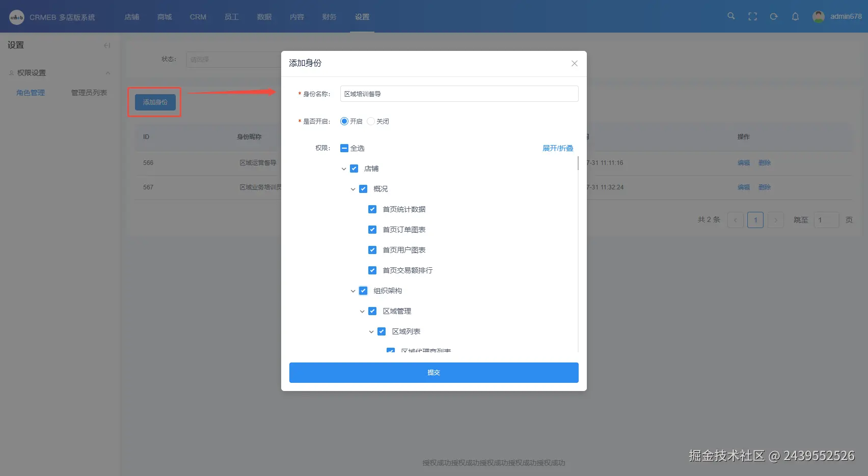Image resolution: width=868 pixels, height=476 pixels.
Task: Open the 员工 top menu
Action: click(x=232, y=17)
